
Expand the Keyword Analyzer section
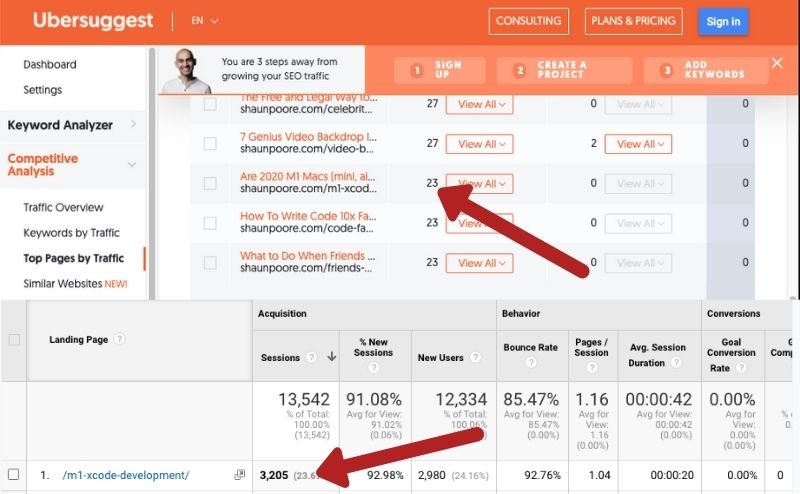[x=71, y=125]
